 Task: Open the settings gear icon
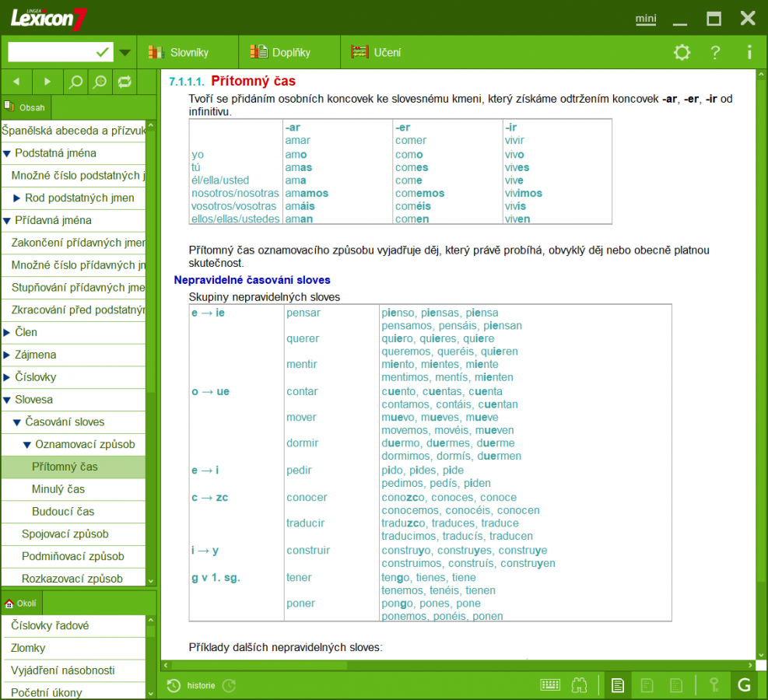(x=682, y=52)
